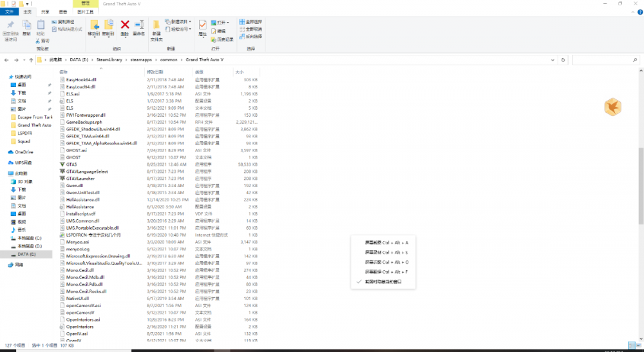Switch to large icons view in status bar
The image size is (644, 352).
point(639,346)
